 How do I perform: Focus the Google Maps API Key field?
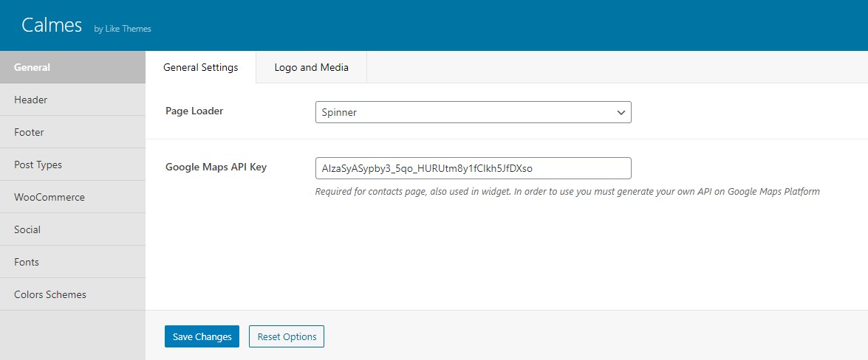click(474, 168)
